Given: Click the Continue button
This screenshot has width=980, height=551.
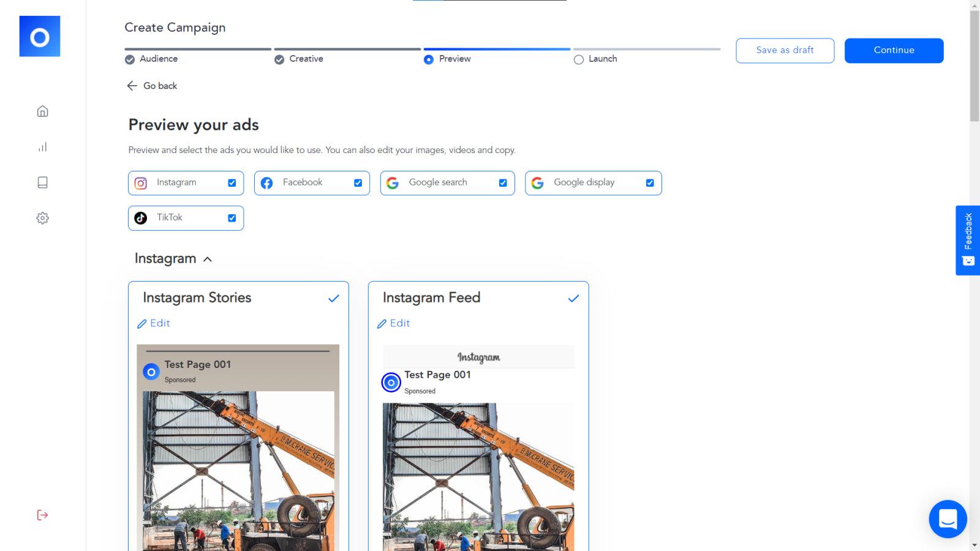Looking at the screenshot, I should (x=894, y=50).
